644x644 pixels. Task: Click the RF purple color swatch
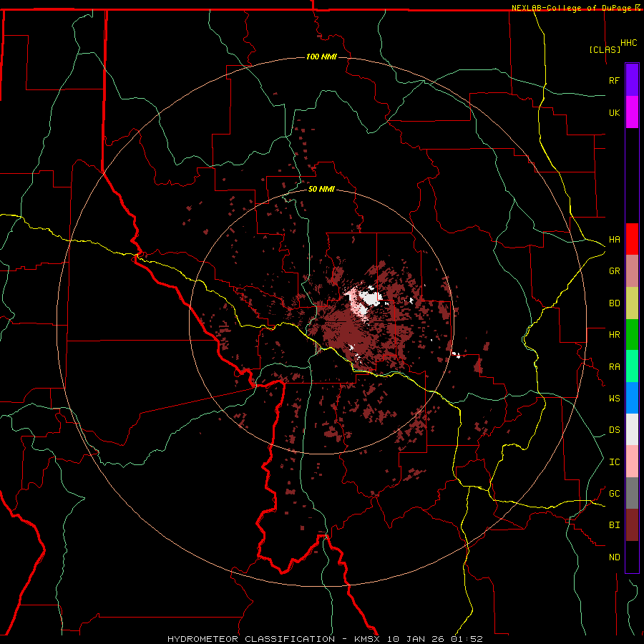point(632,80)
